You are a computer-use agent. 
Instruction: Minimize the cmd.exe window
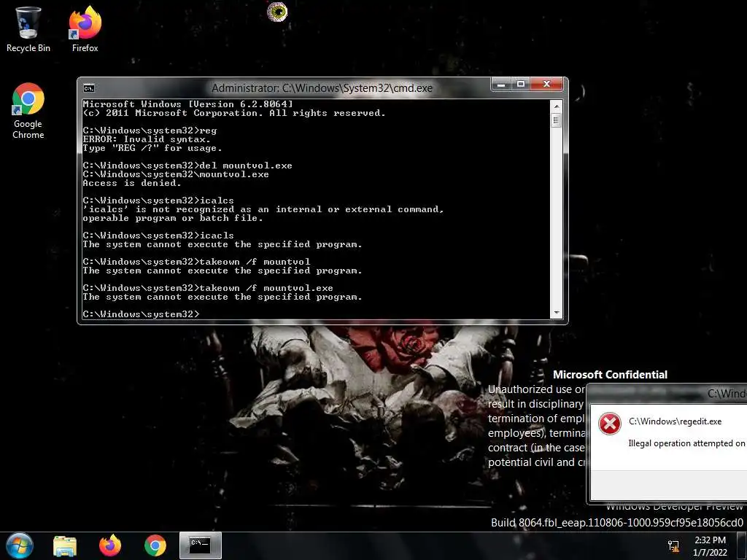[x=501, y=85]
